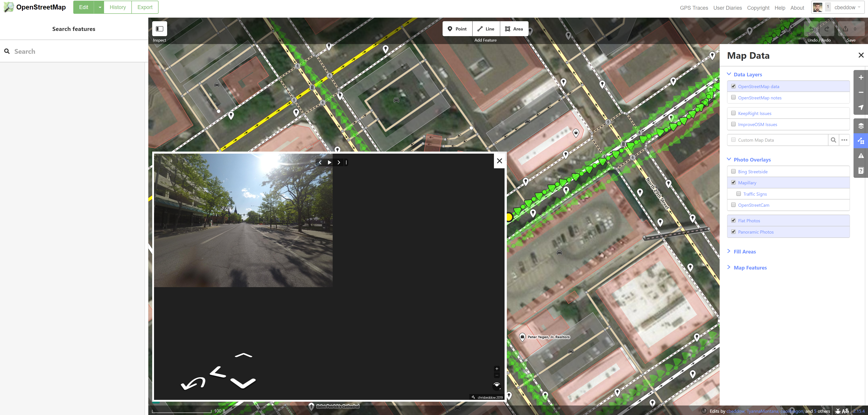Open the Background layers icon panel
Image resolution: width=868 pixels, height=415 pixels.
click(x=861, y=126)
